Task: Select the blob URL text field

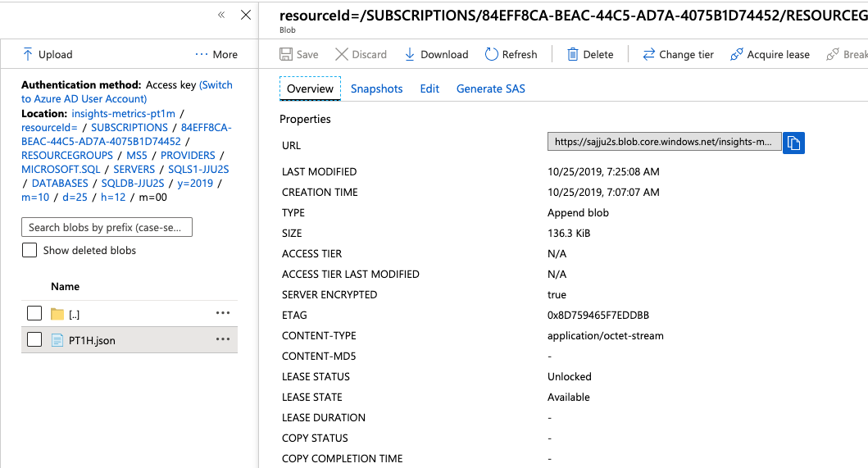Action: [x=664, y=142]
